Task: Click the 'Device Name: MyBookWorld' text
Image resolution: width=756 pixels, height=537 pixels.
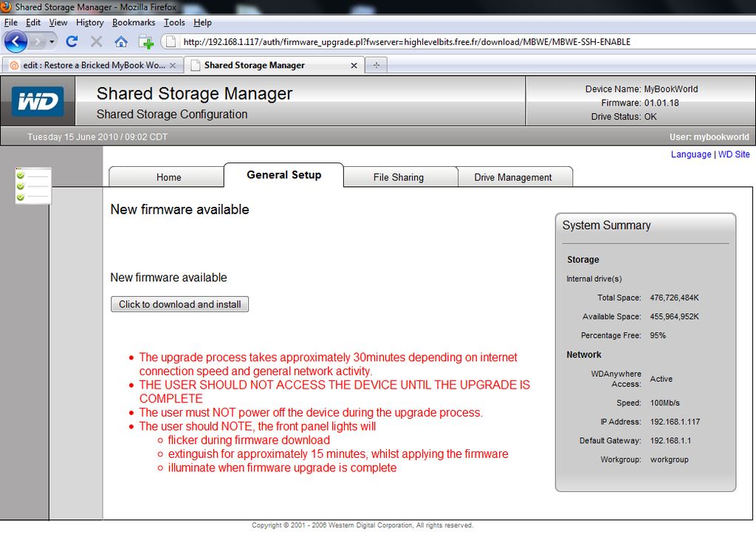Action: pyautogui.click(x=642, y=89)
